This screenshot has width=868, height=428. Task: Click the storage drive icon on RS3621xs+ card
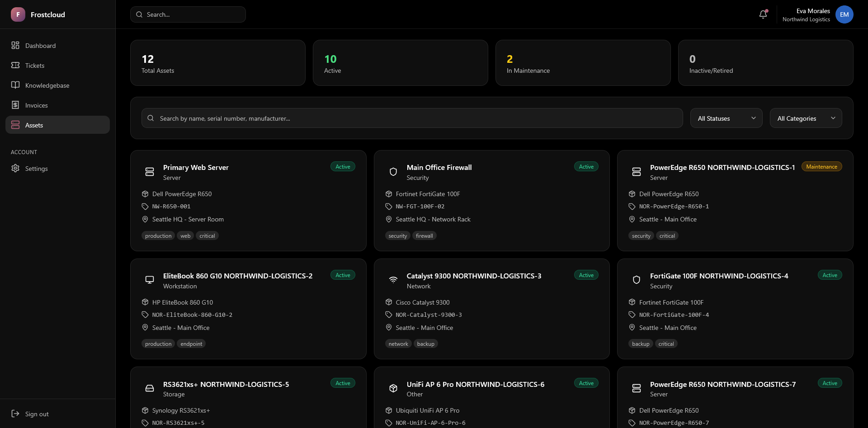150,388
